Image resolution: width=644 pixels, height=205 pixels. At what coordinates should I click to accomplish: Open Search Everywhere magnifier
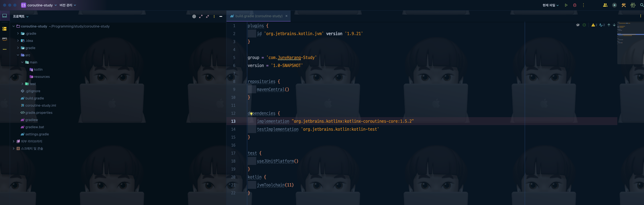point(642,5)
